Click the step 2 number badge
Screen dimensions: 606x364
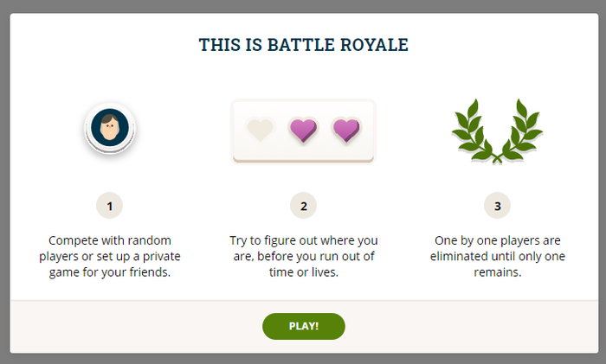(303, 207)
